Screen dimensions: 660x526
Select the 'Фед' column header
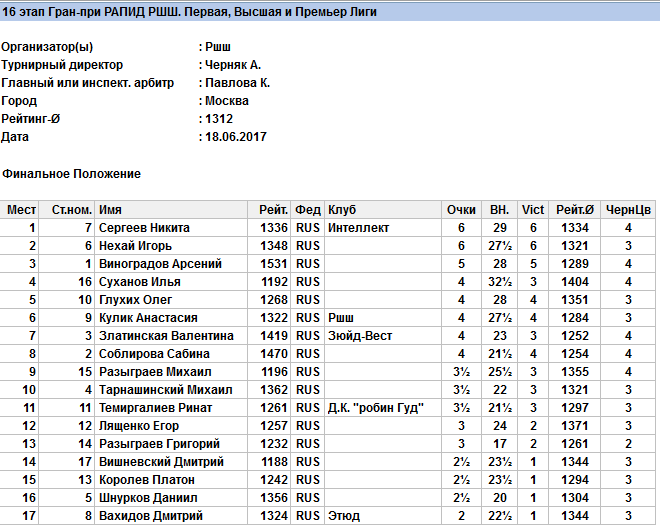[308, 210]
